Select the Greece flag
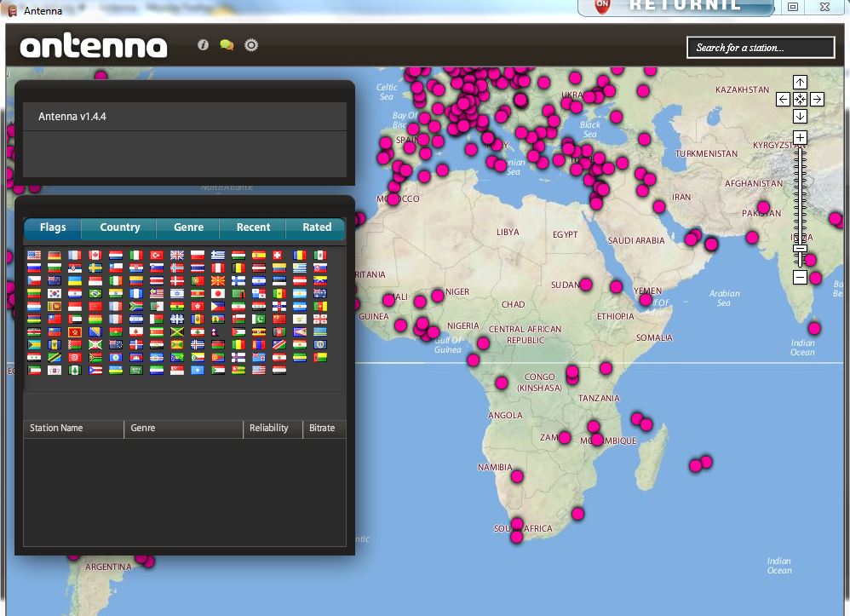The height and width of the screenshot is (616, 850). click(218, 255)
